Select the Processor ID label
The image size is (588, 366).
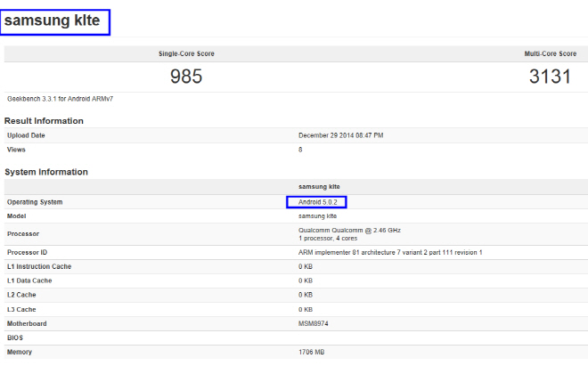point(27,252)
